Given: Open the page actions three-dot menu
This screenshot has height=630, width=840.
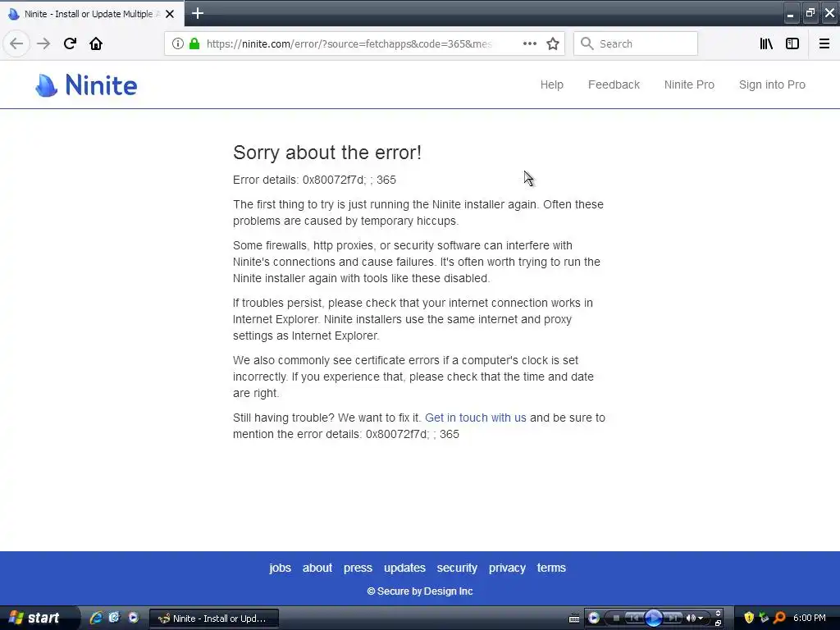Looking at the screenshot, I should coord(529,43).
